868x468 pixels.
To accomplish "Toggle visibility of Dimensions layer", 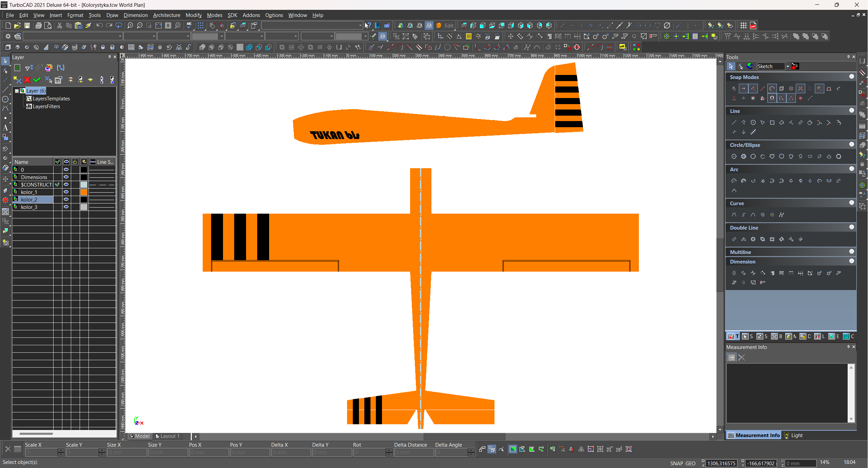I will 66,177.
